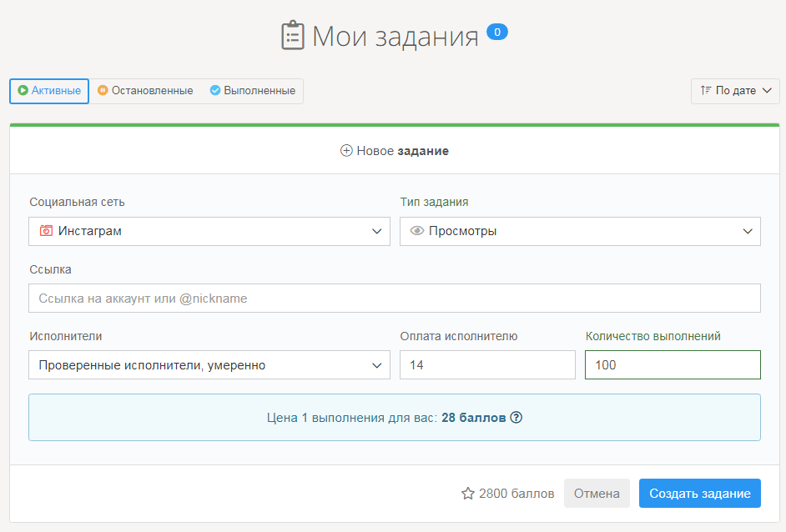Switch to Активные tasks tab

tap(49, 91)
